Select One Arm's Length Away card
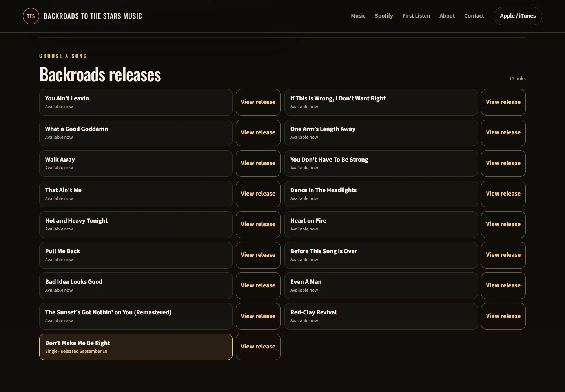This screenshot has width=565, height=392. point(381,133)
